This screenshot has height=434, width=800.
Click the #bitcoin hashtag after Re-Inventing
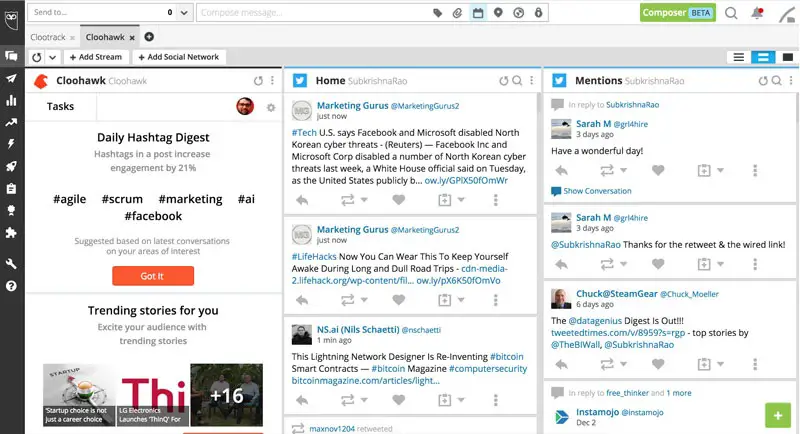coord(506,356)
